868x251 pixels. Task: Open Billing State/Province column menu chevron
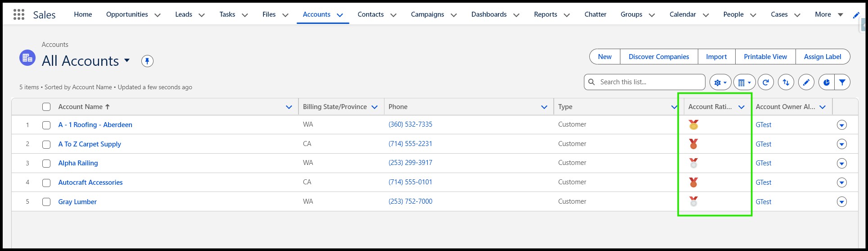pos(375,107)
